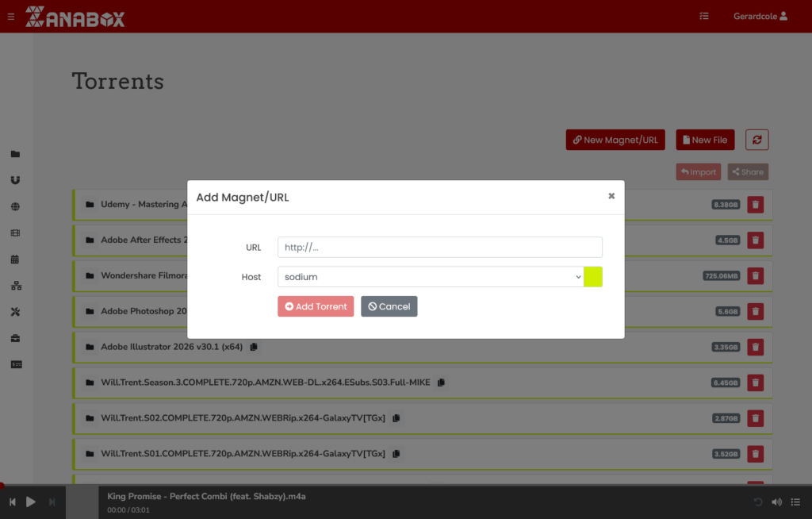Mute the audio player volume
The image size is (812, 519).
pos(776,502)
